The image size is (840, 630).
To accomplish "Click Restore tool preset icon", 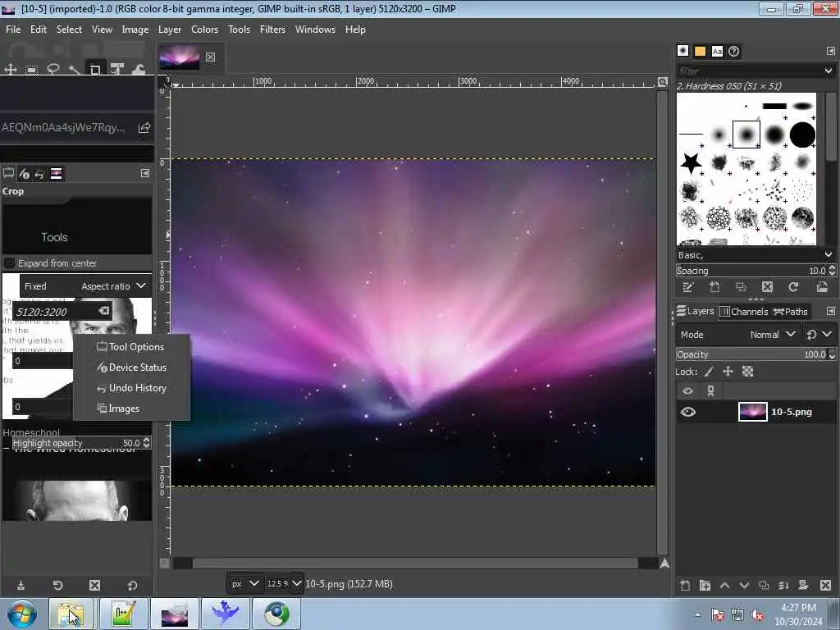I will click(58, 586).
